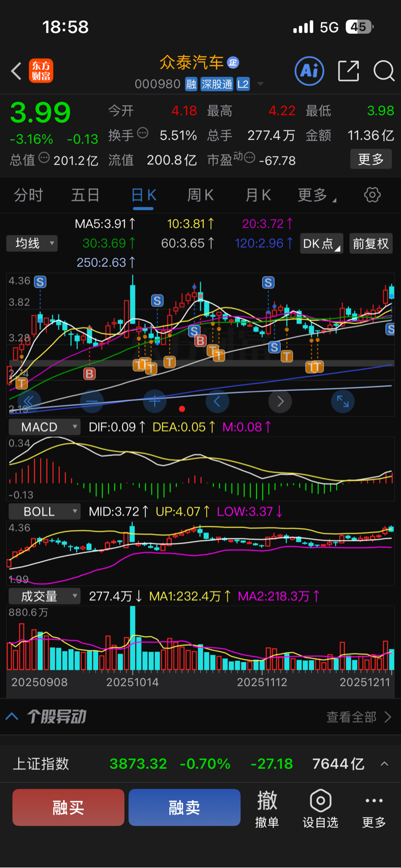Go back with the left arrow
This screenshot has height=868, width=401.
coord(16,71)
